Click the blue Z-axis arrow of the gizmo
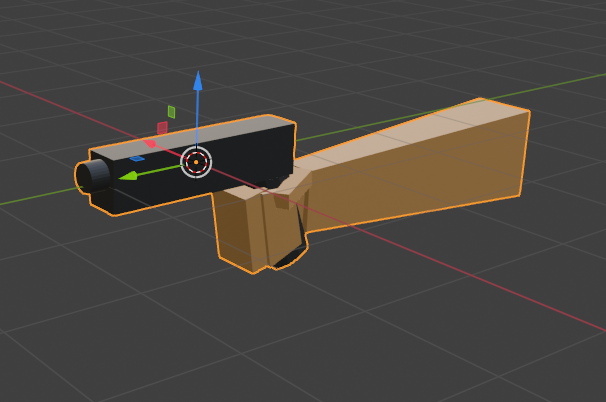This screenshot has width=606, height=402. tap(198, 81)
